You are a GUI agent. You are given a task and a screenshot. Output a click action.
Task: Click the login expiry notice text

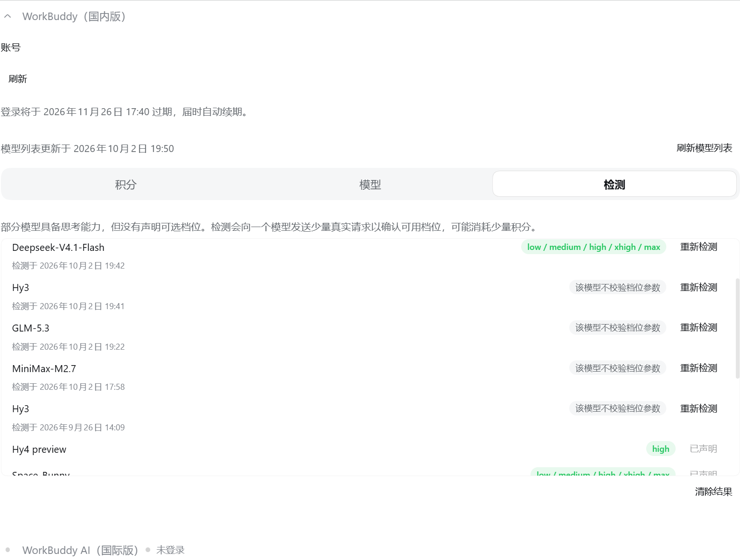125,112
